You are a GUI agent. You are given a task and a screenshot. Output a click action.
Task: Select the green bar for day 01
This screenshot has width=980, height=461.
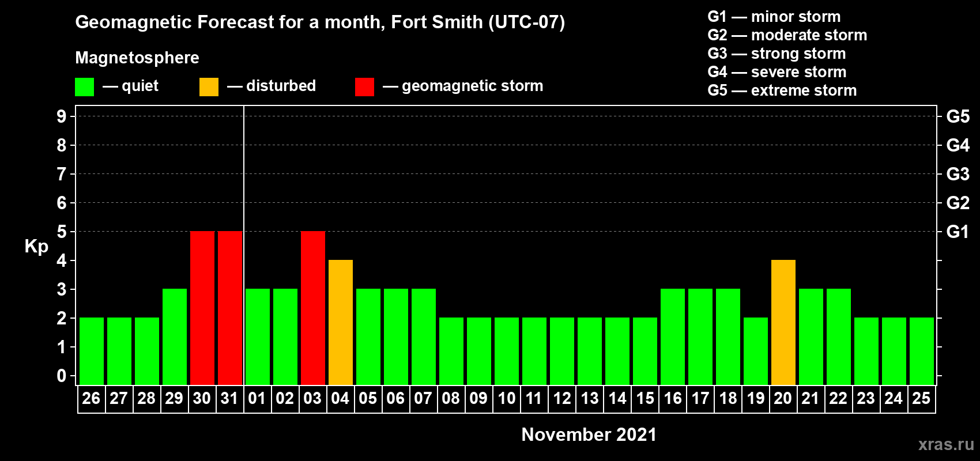258,337
